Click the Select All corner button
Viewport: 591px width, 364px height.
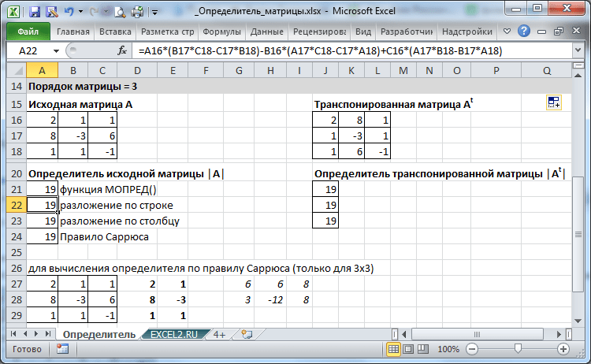coord(17,70)
